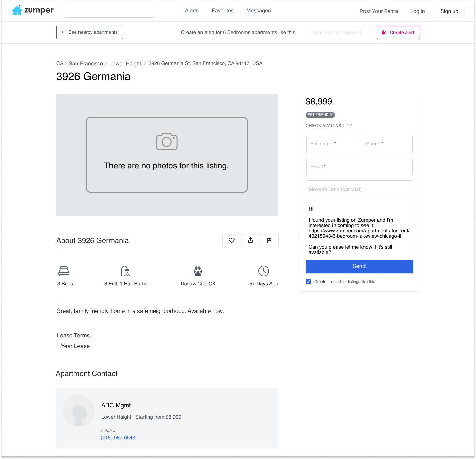Open the Alerts menu item
This screenshot has height=459, width=476.
point(192,11)
